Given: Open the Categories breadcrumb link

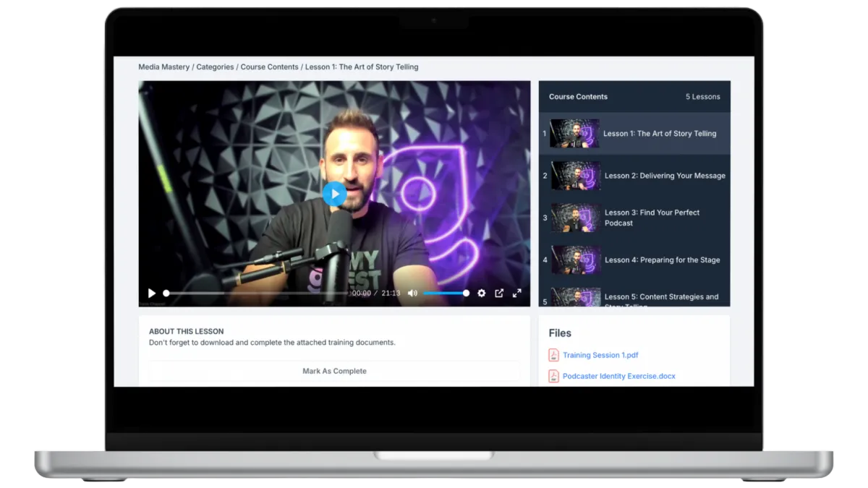Looking at the screenshot, I should tap(215, 67).
